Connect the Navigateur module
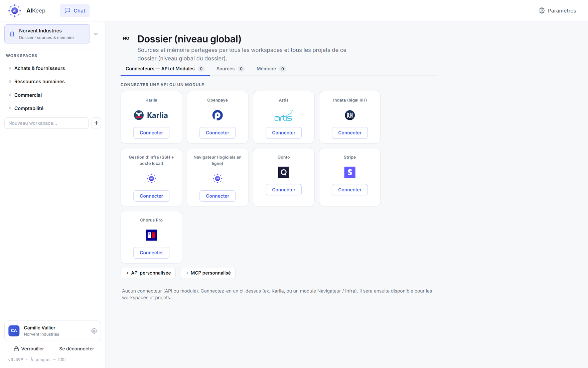The image size is (588, 368). [x=217, y=196]
